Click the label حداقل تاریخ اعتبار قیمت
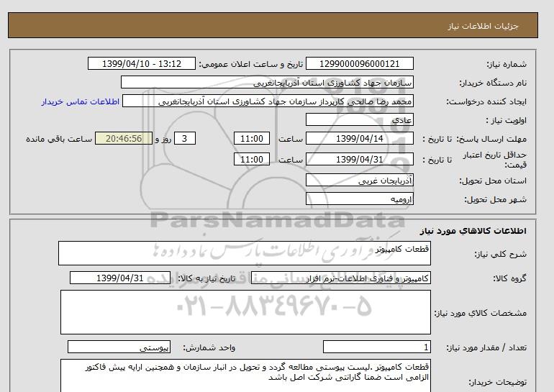Image resolution: width=554 pixels, height=392 pixels. [495, 160]
